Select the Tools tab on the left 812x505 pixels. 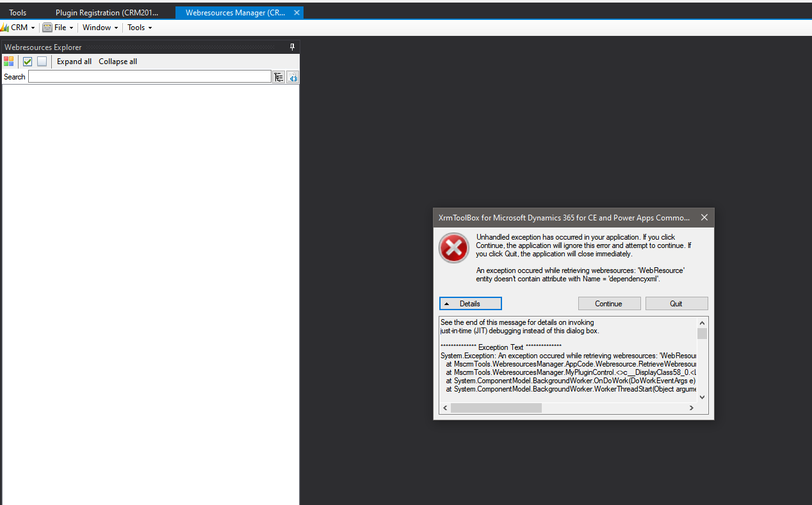(x=17, y=12)
